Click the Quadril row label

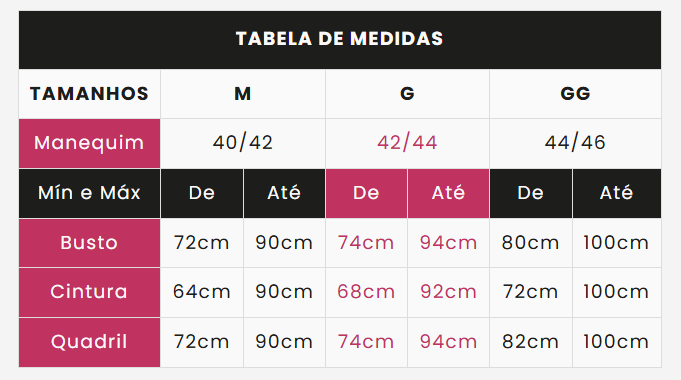point(89,342)
